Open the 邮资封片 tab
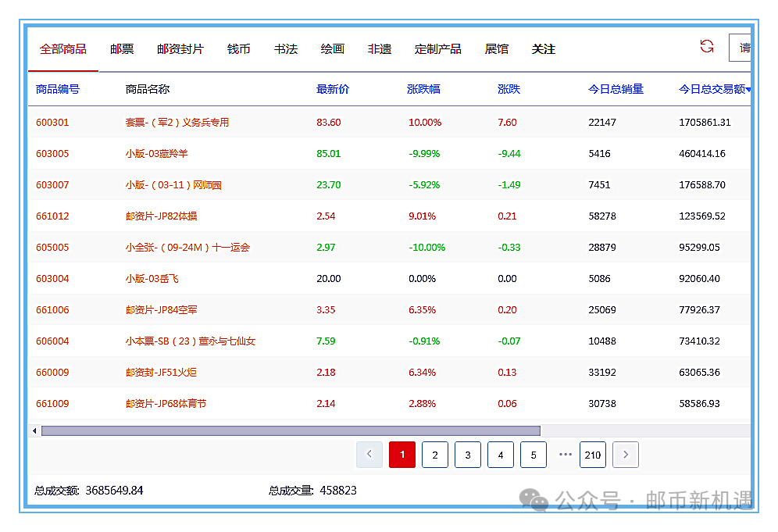 pyautogui.click(x=180, y=49)
